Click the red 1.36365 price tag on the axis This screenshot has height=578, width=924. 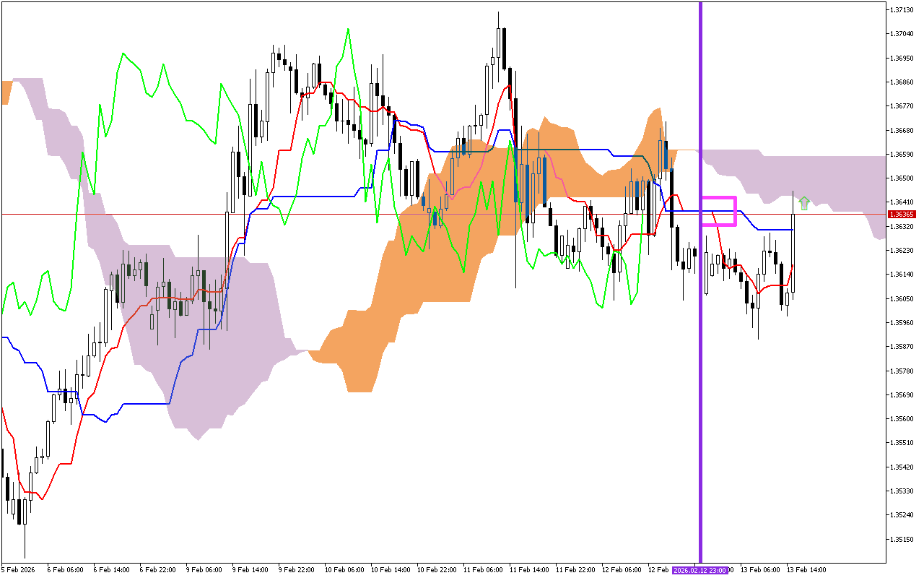coord(901,214)
